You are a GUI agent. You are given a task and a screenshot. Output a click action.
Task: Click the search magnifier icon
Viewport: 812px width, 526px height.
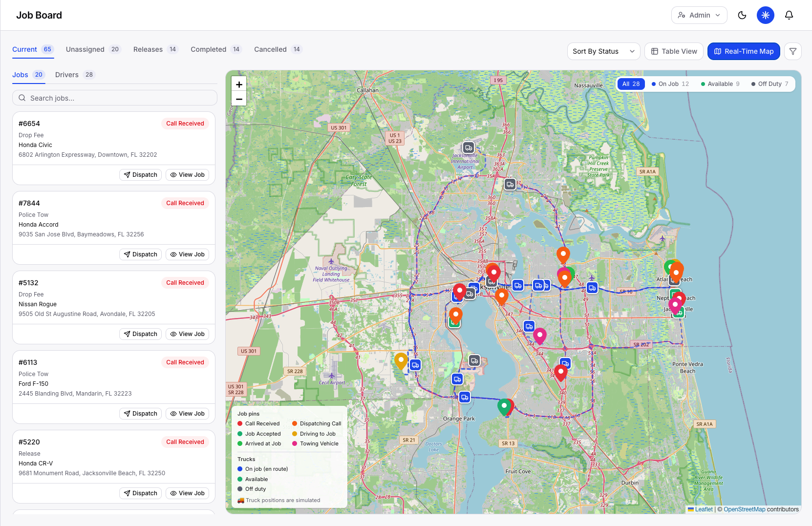point(22,98)
